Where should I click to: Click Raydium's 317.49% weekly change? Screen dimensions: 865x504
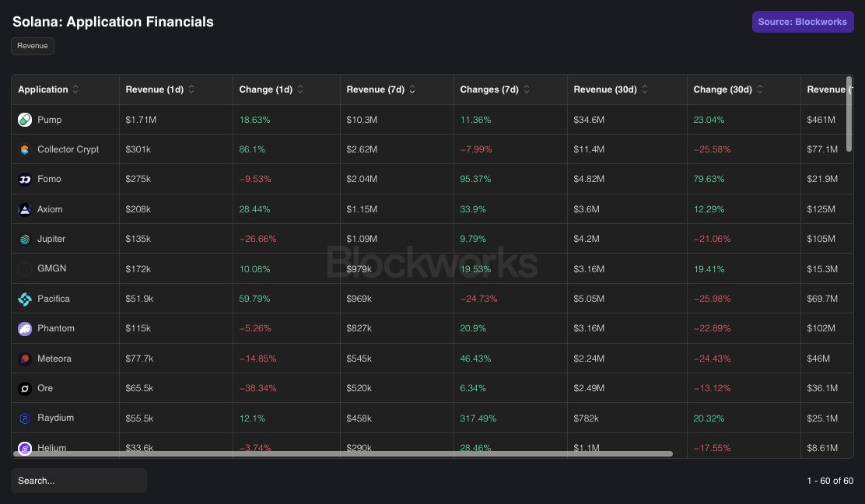478,418
